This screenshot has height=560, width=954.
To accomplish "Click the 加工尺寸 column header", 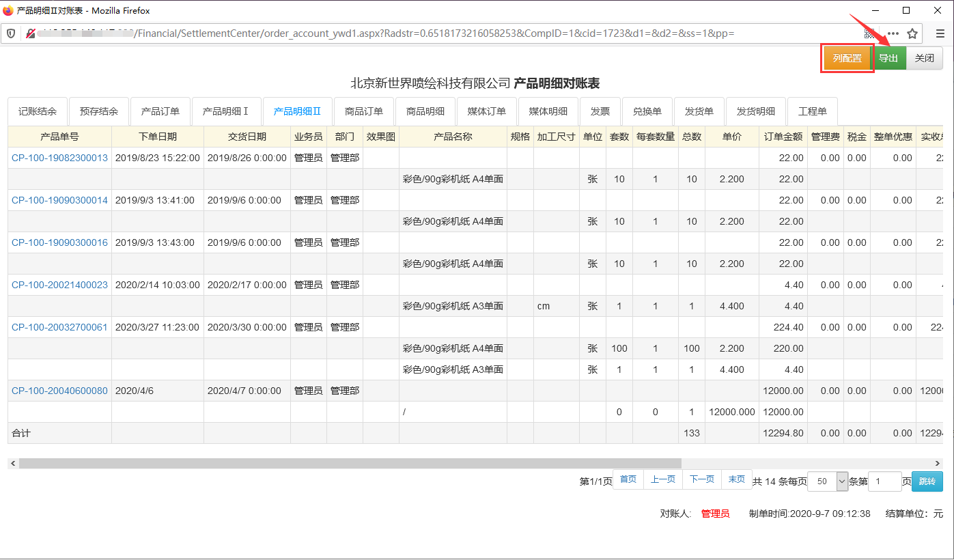I will pyautogui.click(x=557, y=137).
